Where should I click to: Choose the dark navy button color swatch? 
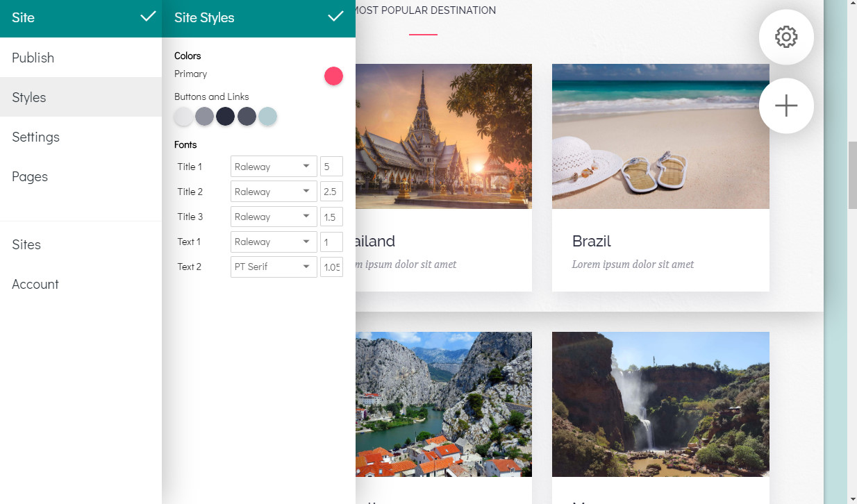click(225, 117)
